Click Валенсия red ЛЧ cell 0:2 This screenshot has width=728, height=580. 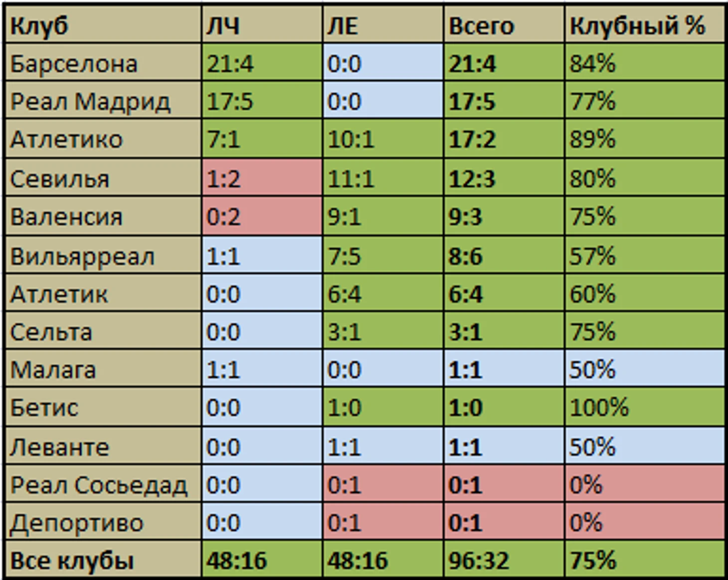point(262,216)
